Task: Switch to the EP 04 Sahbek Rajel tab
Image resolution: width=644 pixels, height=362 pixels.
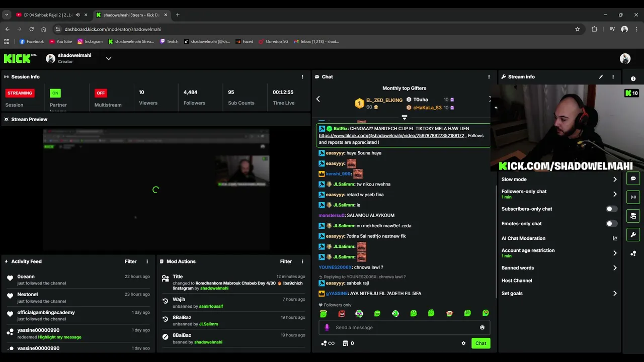Action: pos(48,15)
